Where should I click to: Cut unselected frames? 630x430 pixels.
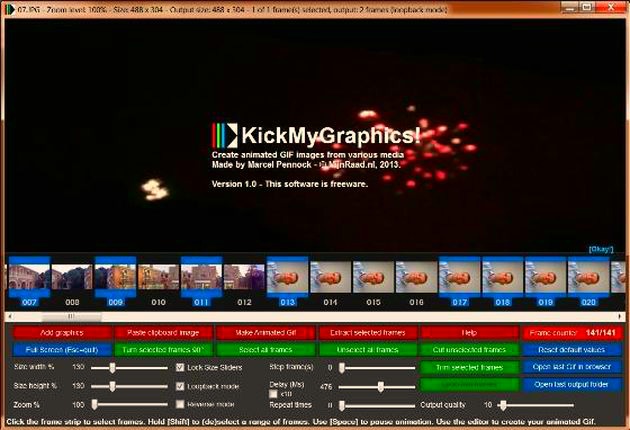(469, 350)
